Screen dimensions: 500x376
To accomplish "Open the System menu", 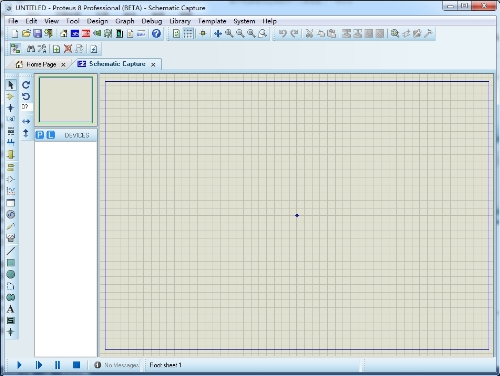I will coord(244,21).
